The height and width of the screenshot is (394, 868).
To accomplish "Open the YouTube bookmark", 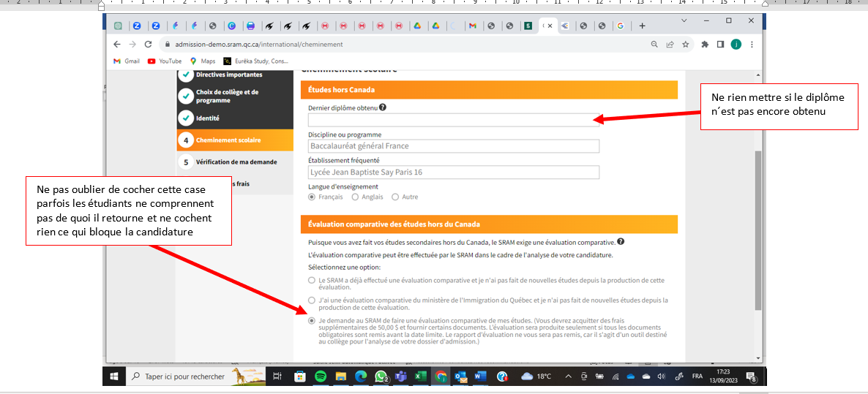I will tap(165, 61).
